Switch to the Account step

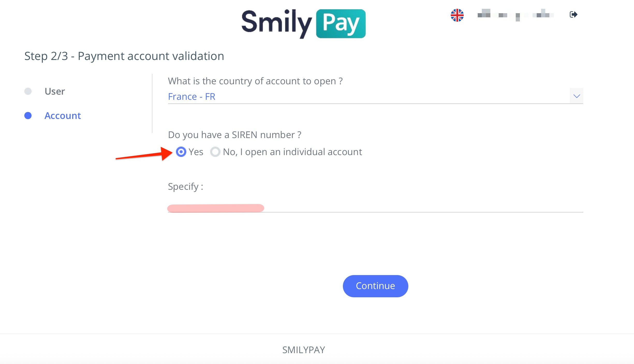(63, 116)
